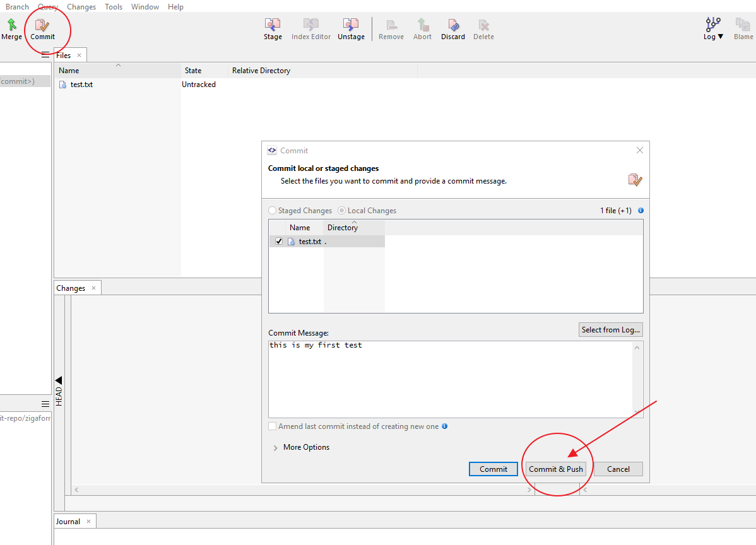Collapse the HEAD side panel arrow
Screen dimensions: 756x545
coord(59,380)
